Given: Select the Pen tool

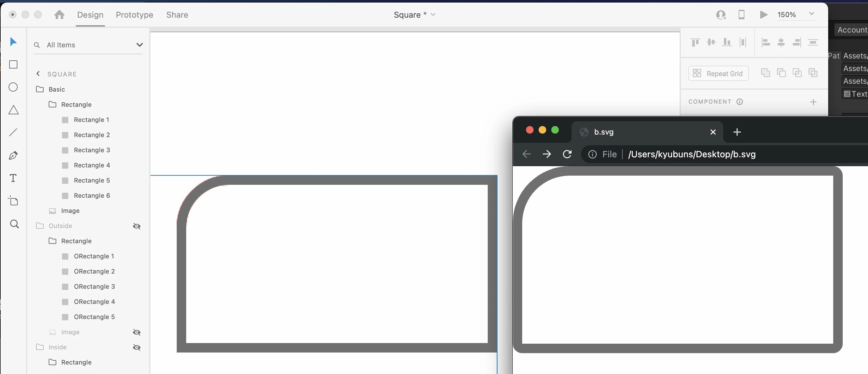Looking at the screenshot, I should [13, 155].
